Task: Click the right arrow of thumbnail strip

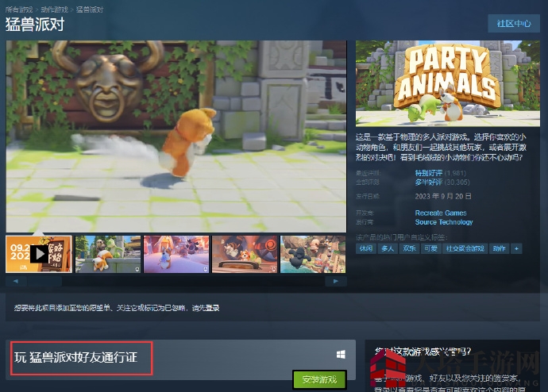Action: click(335, 281)
